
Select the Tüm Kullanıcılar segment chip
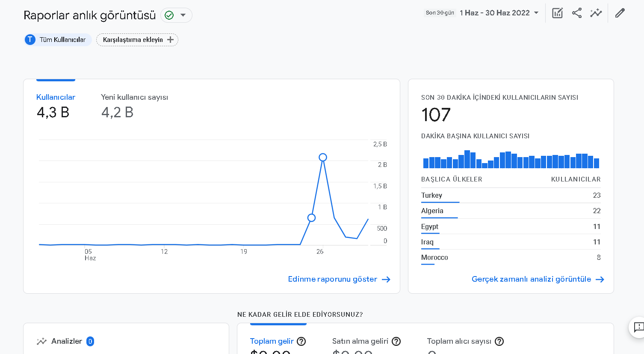click(58, 40)
